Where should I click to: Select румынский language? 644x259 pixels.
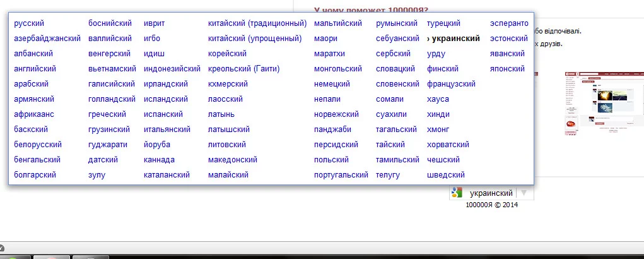tap(397, 23)
